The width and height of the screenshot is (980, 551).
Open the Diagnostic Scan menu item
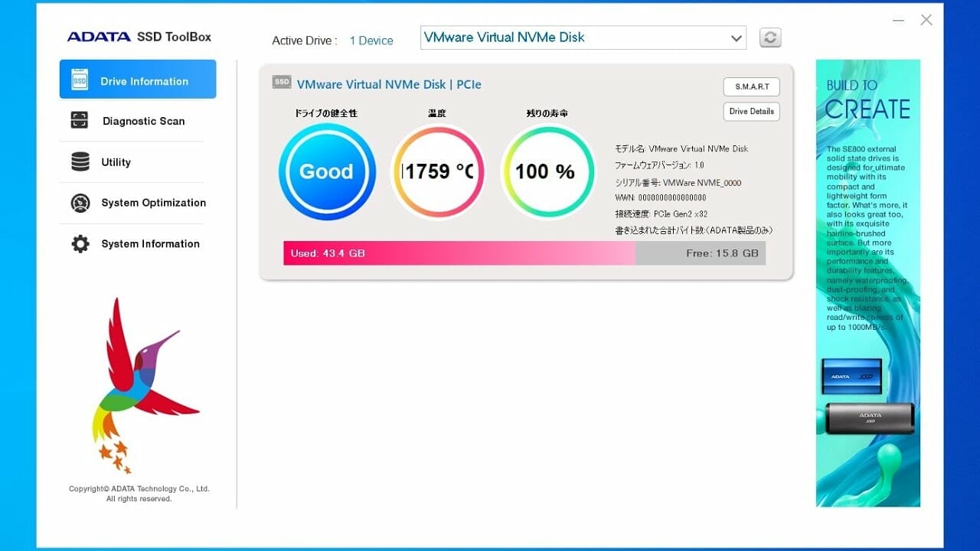pos(143,121)
